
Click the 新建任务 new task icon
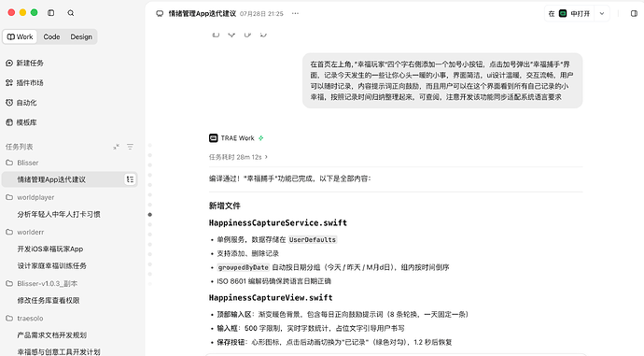(x=9, y=63)
